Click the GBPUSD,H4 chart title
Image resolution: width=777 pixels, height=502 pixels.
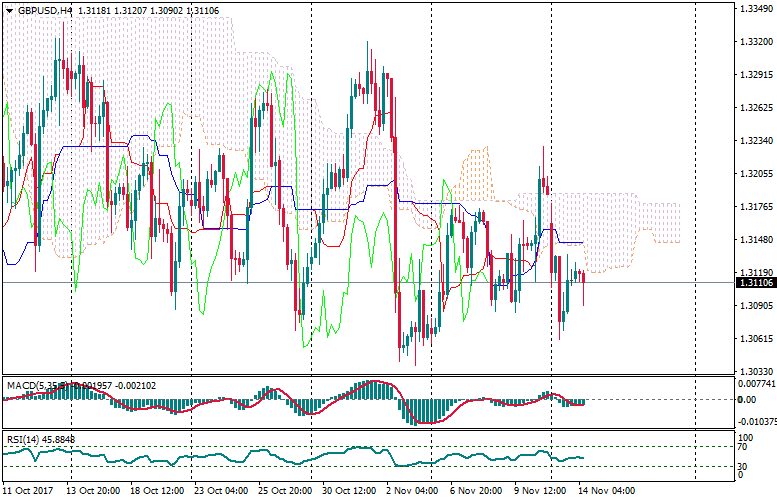tap(44, 10)
